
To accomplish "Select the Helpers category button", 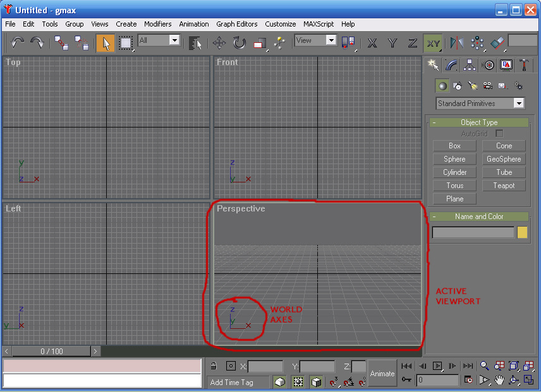I will click(x=502, y=86).
